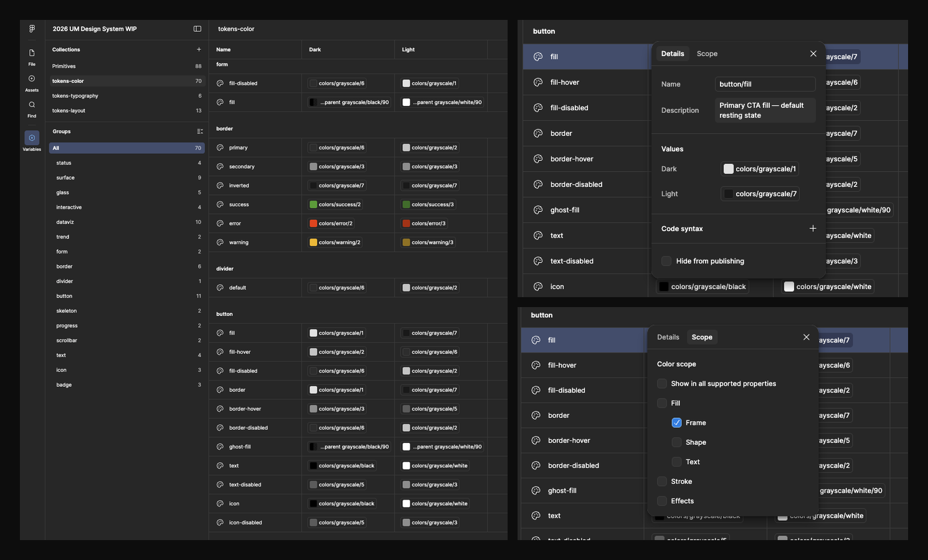Select the badge group
This screenshot has width=928, height=560.
[x=127, y=385]
